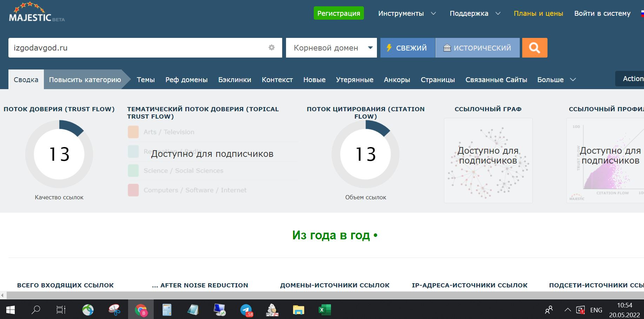Screen dimensions: 644x319
Task: Open Task View in the taskbar
Action: (x=61, y=310)
